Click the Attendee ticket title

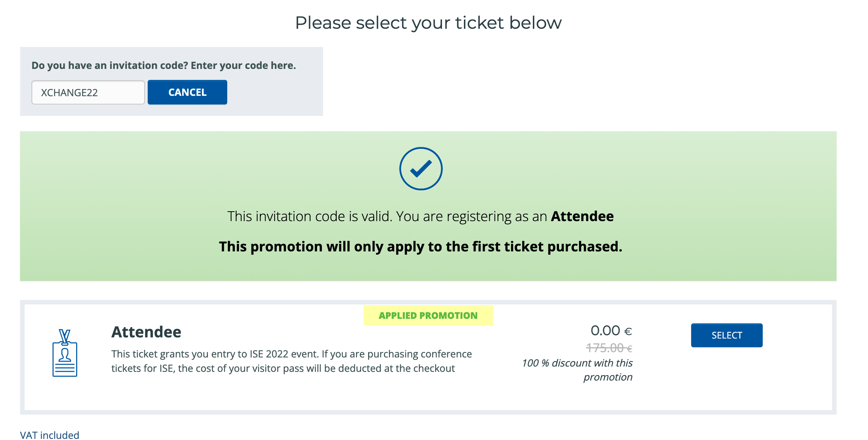point(146,332)
